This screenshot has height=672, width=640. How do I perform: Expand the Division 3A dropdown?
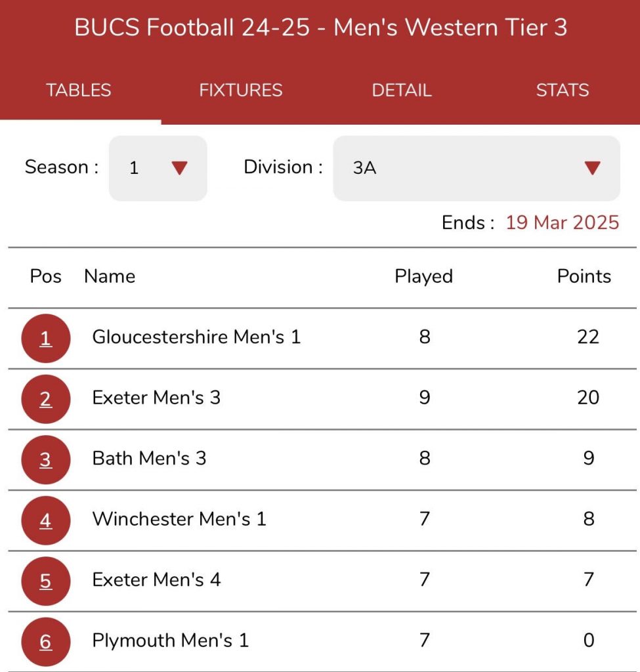click(476, 168)
